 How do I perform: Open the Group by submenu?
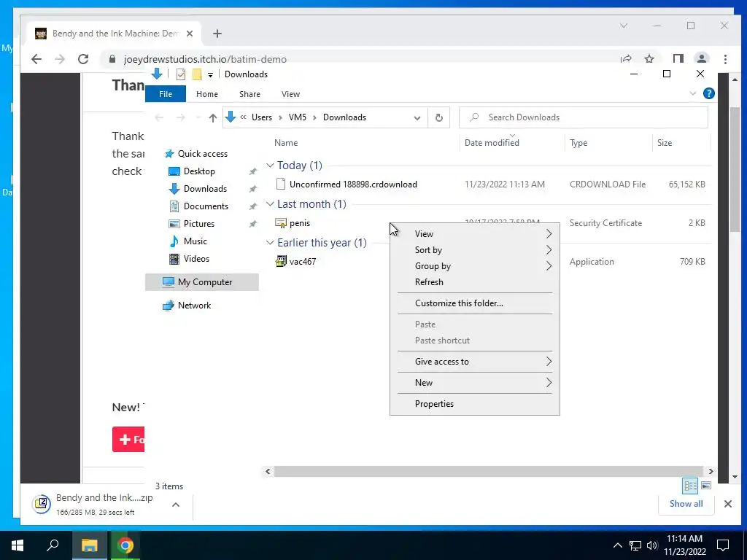pyautogui.click(x=474, y=266)
